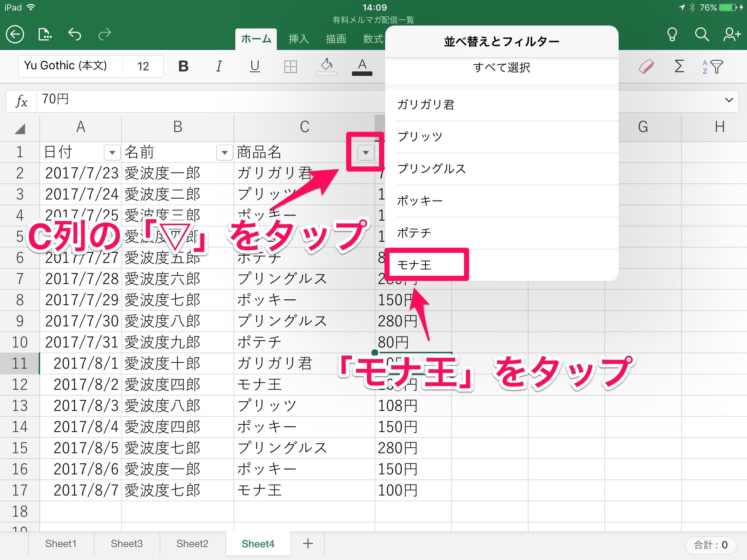Select row 17 header

[20, 490]
